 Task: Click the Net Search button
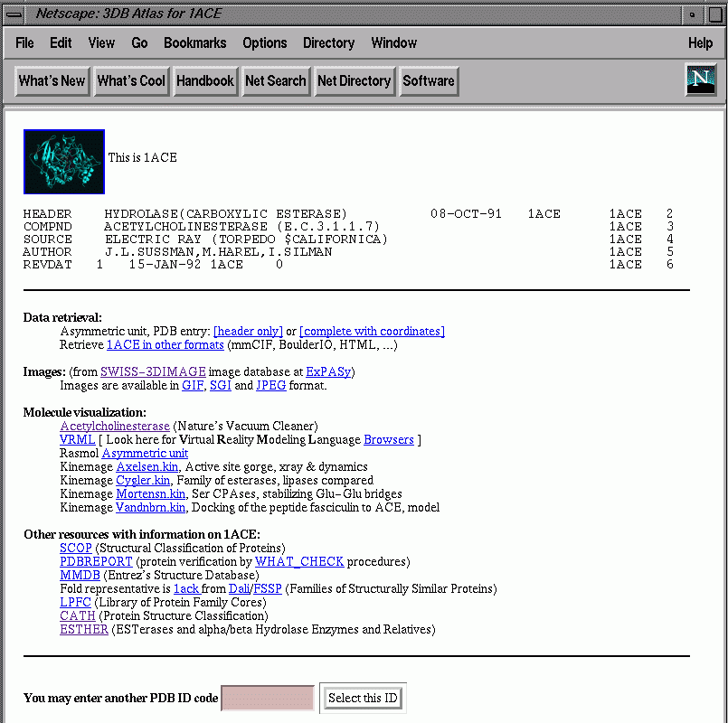(x=276, y=80)
